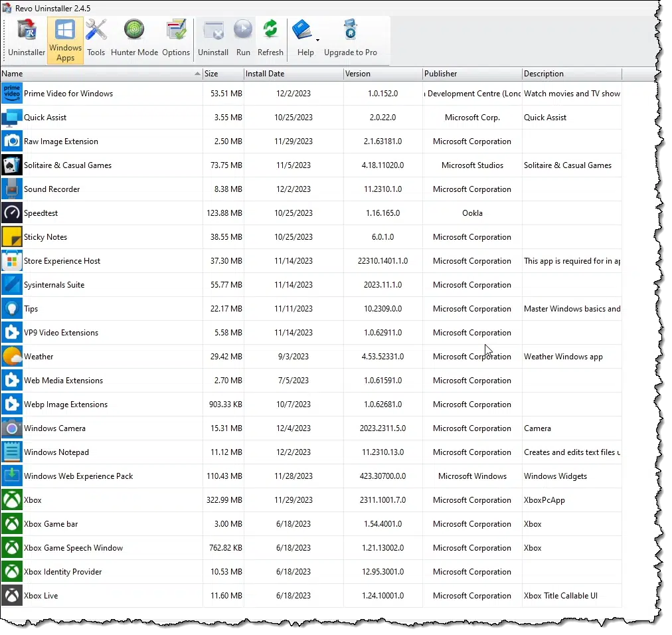Select the VP9 Video Extensions icon

12,333
